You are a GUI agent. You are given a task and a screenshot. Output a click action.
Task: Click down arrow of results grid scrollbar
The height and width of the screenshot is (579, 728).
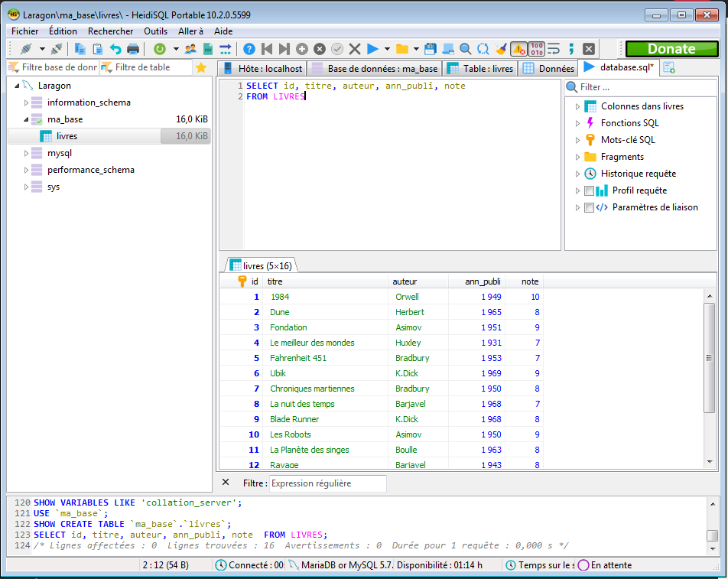pos(709,461)
